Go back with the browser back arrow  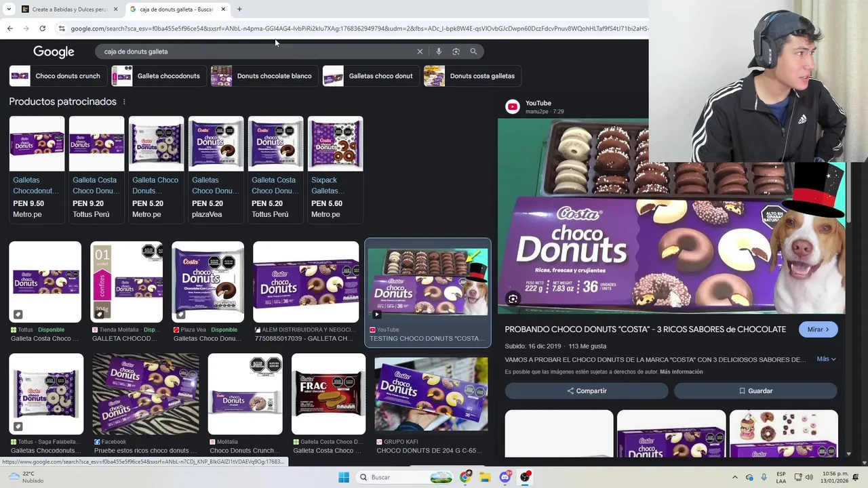coord(9,28)
